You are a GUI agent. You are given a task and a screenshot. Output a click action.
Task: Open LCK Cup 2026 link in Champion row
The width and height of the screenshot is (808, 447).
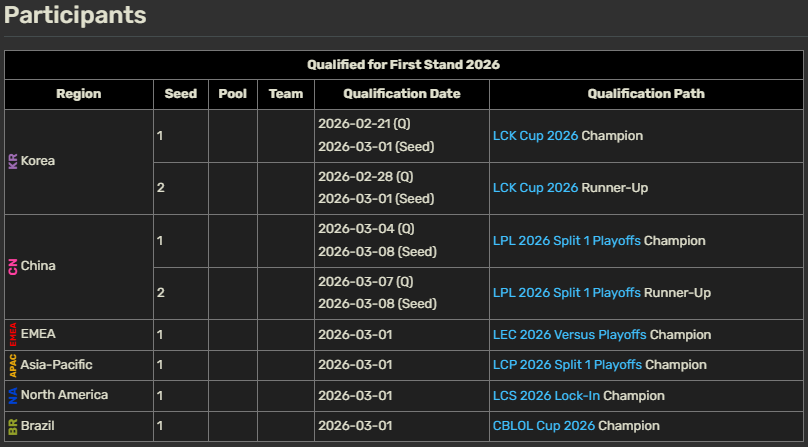pos(535,135)
